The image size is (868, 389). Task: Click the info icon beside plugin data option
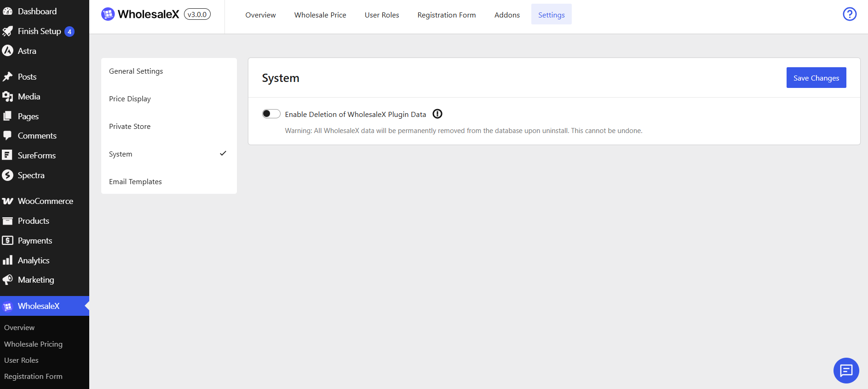click(437, 114)
